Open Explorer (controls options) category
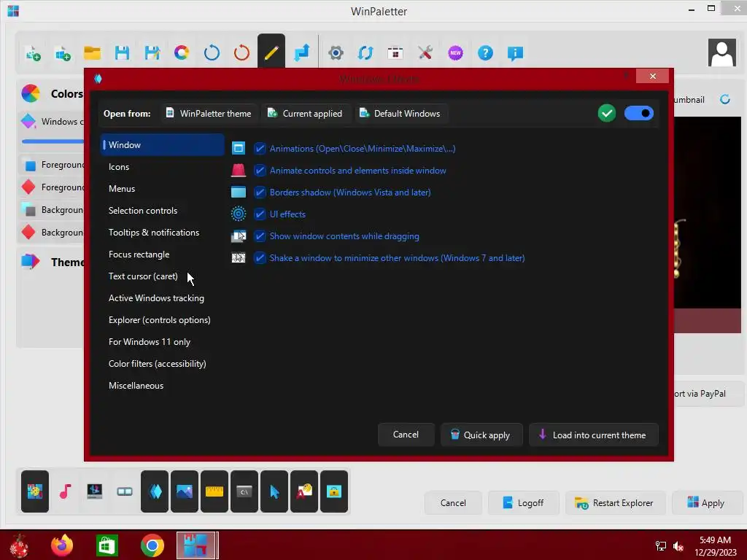 163,320
